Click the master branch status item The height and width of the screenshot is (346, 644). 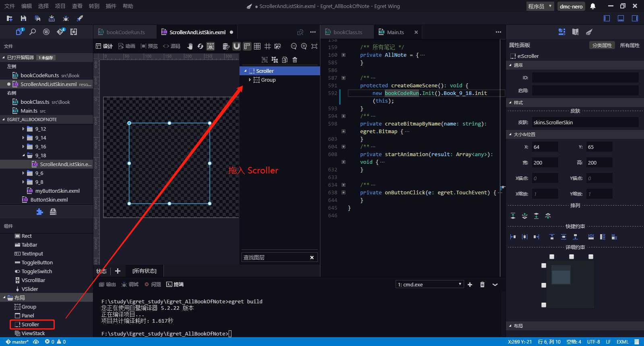pos(17,342)
